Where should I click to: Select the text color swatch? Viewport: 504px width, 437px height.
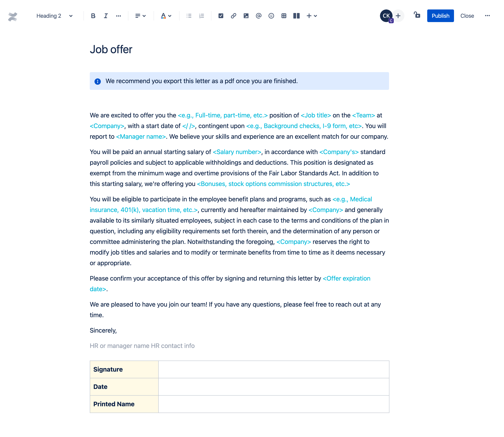pyautogui.click(x=163, y=16)
